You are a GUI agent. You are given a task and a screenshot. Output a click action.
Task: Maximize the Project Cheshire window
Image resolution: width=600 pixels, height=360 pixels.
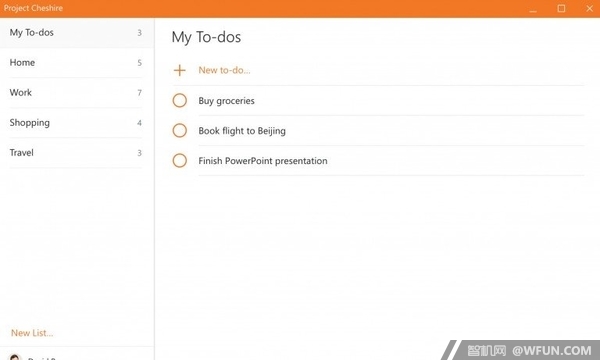pos(561,8)
